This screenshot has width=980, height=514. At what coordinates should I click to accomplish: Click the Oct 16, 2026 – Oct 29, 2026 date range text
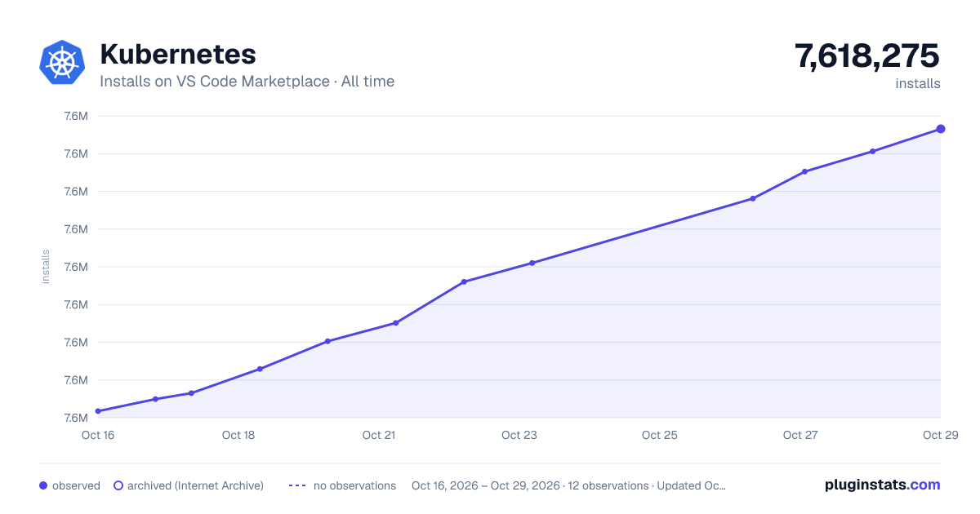(x=486, y=485)
